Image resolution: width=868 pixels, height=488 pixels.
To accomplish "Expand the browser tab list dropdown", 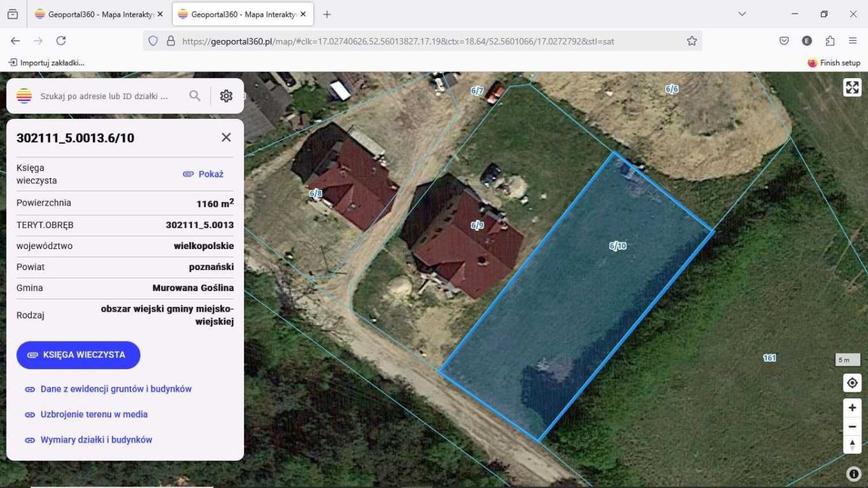I will pyautogui.click(x=742, y=14).
